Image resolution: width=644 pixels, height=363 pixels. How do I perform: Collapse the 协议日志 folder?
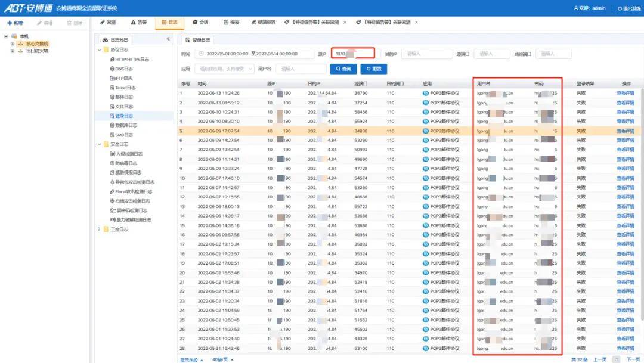click(x=100, y=49)
